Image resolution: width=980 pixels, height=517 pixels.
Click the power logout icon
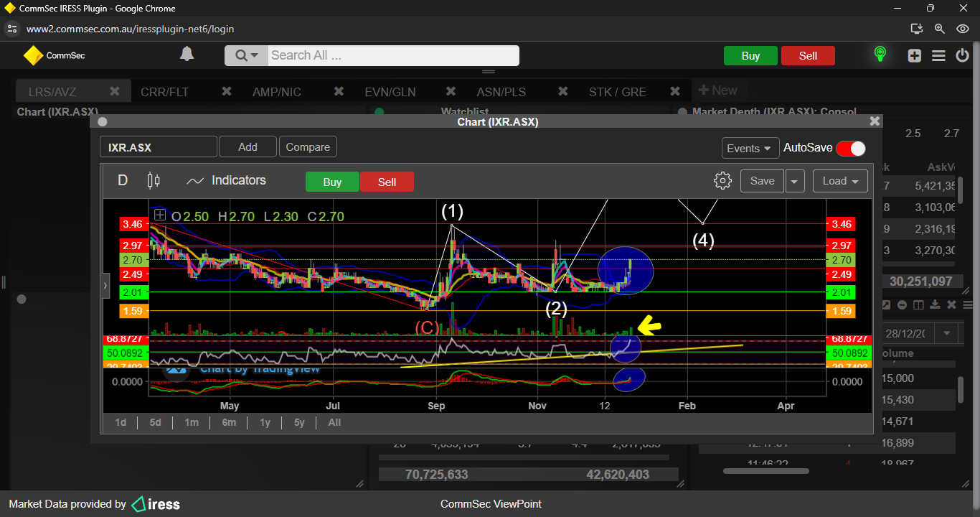click(x=962, y=55)
